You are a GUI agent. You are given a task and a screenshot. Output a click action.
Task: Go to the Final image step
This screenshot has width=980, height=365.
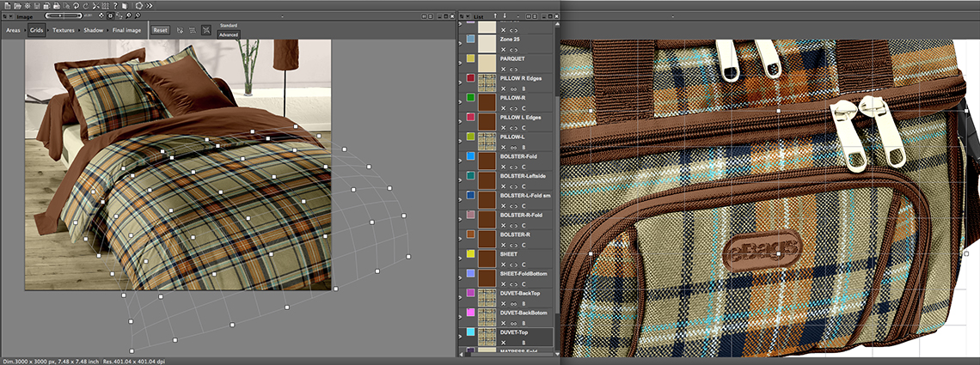coord(127,30)
